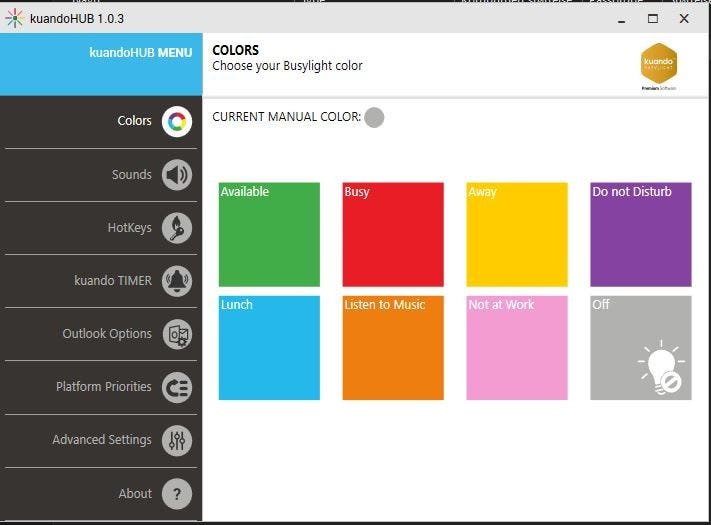
Task: Click the Colors wheel icon in sidebar
Action: click(177, 122)
